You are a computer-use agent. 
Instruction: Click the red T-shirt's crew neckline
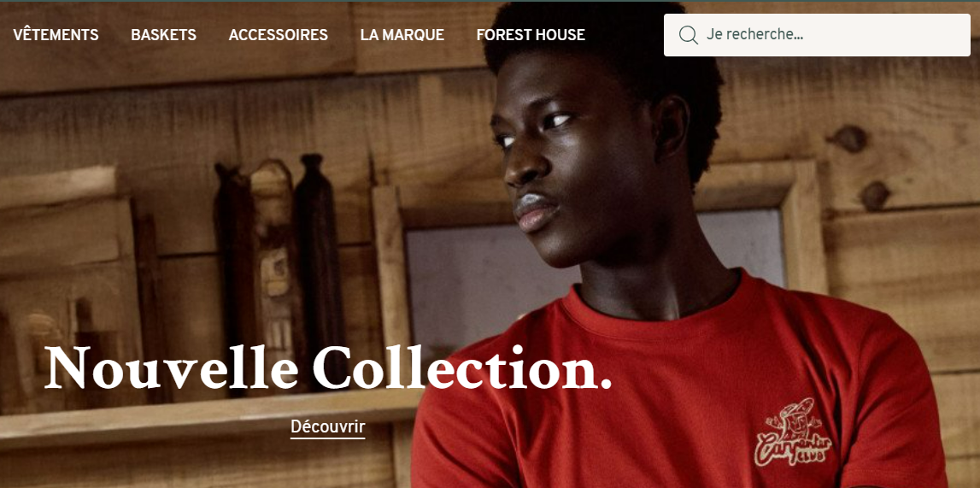656,306
